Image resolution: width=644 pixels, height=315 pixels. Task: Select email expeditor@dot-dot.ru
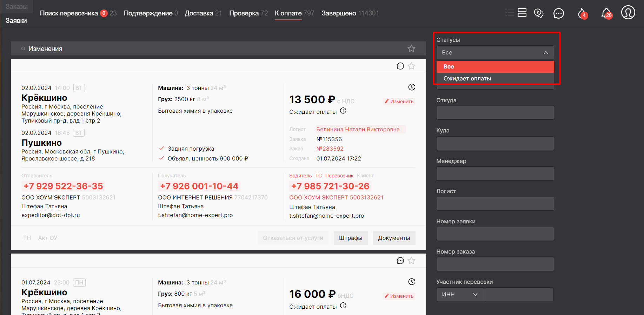click(x=51, y=215)
